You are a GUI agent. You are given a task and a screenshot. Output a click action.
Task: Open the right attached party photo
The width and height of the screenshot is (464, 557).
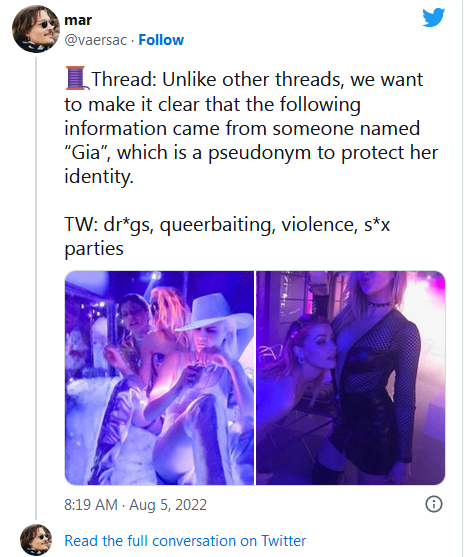[351, 378]
